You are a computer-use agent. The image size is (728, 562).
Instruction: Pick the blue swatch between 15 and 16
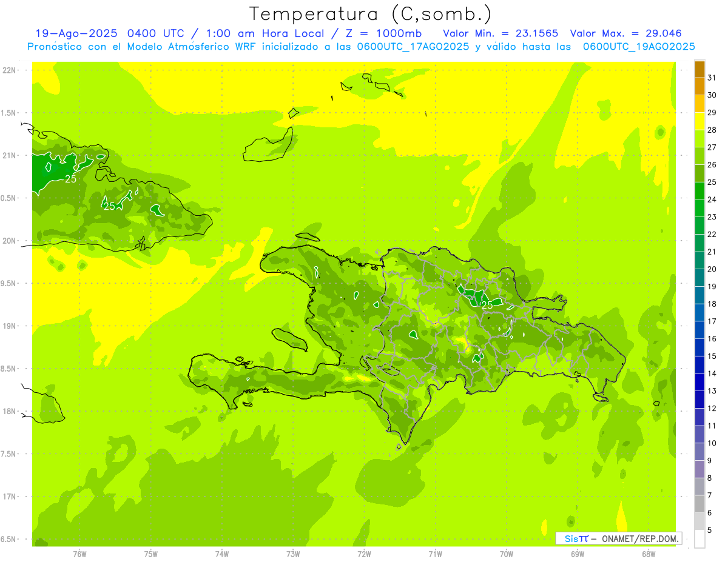(699, 348)
